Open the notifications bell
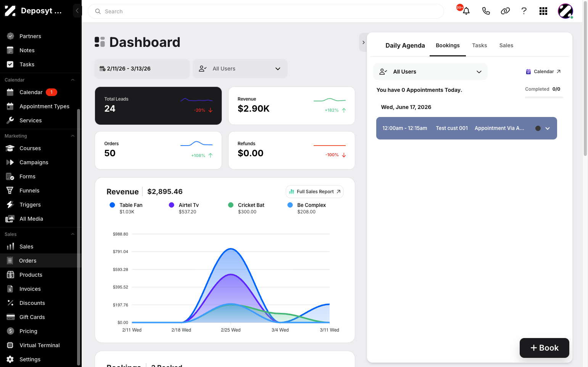Image resolution: width=588 pixels, height=367 pixels. [466, 11]
